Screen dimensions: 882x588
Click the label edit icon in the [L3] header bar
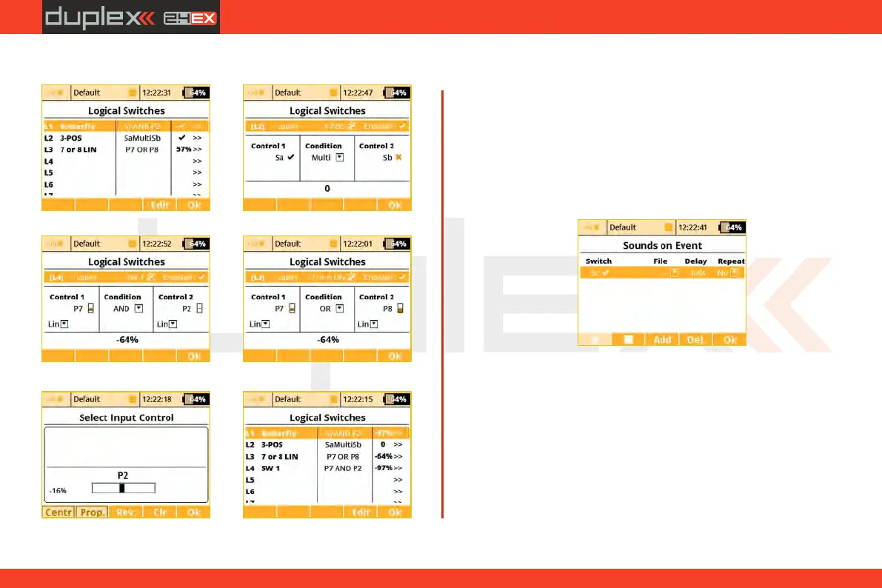point(351,278)
